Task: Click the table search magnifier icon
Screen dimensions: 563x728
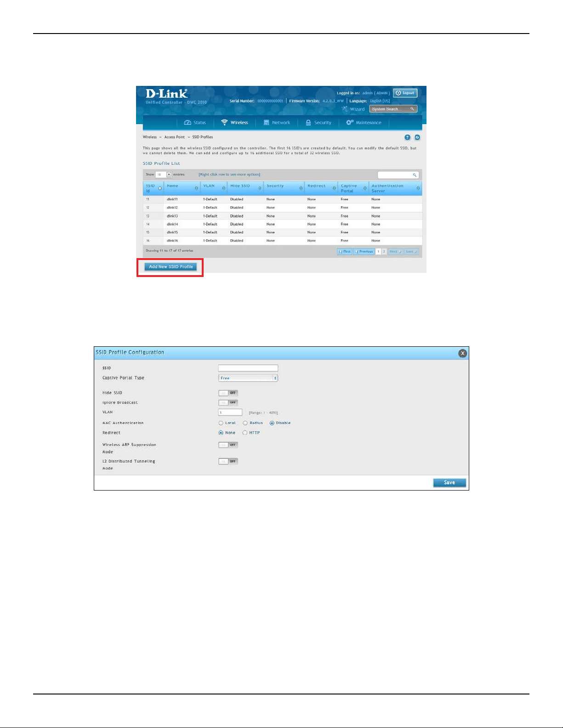Action: [x=415, y=175]
